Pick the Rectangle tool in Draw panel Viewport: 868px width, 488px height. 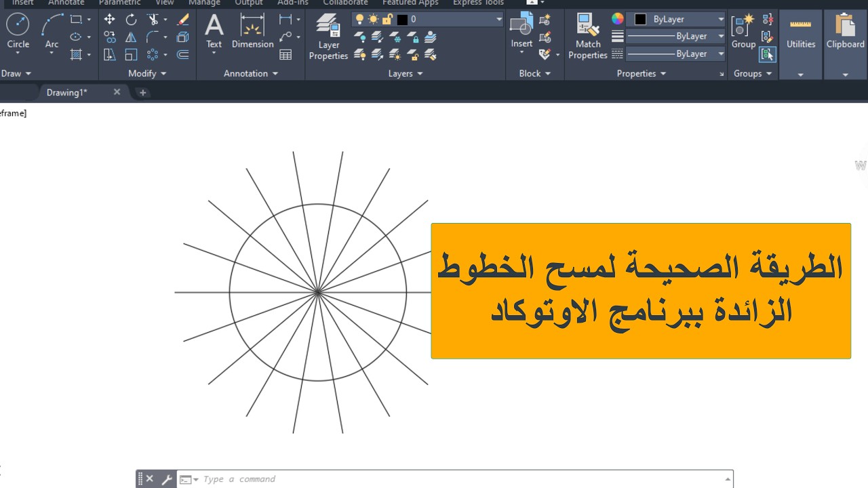pos(76,20)
